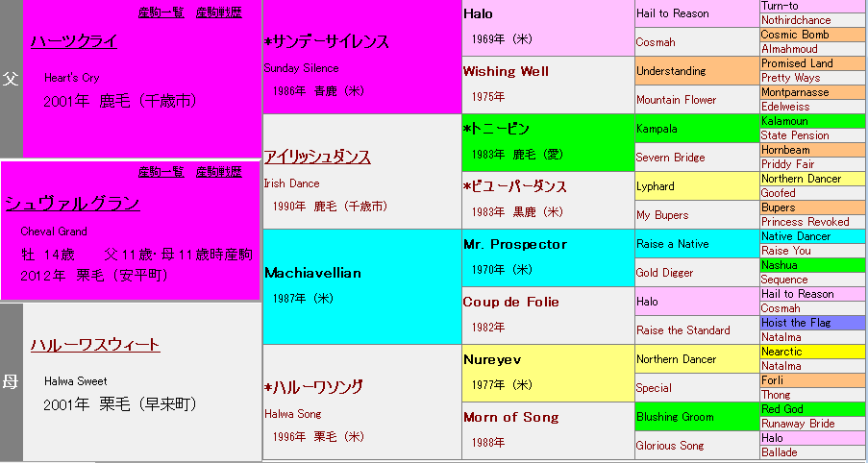The image size is (868, 463).
Task: Open 産駒一覧 in the シュヴァルグラン cell
Action: (x=161, y=172)
